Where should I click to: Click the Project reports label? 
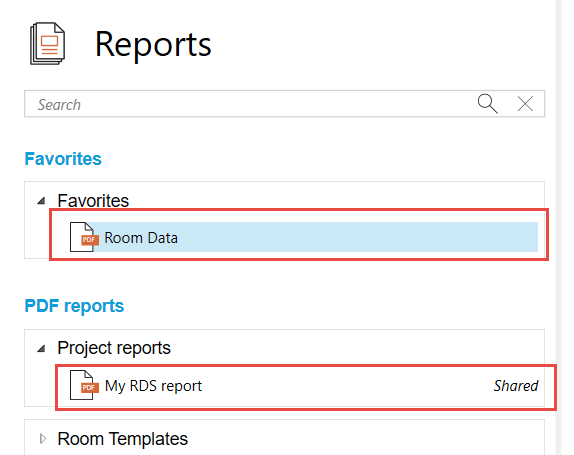tap(114, 348)
